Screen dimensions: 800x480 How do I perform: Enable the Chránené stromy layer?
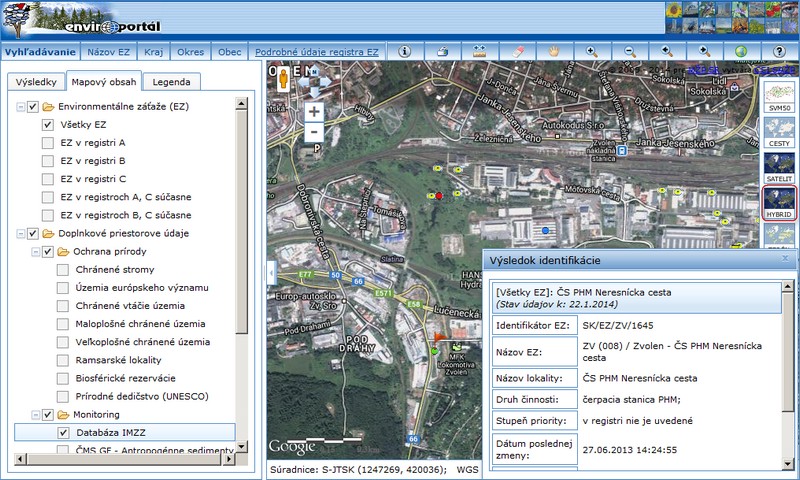pyautogui.click(x=63, y=269)
